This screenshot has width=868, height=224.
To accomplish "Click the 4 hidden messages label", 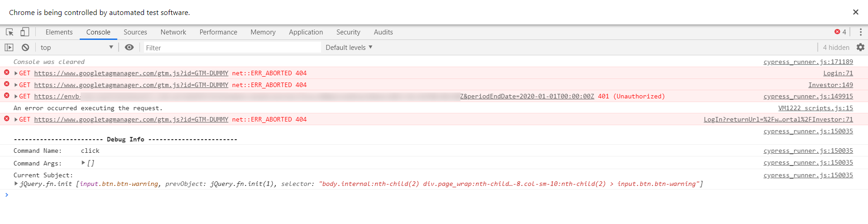I will (x=836, y=48).
